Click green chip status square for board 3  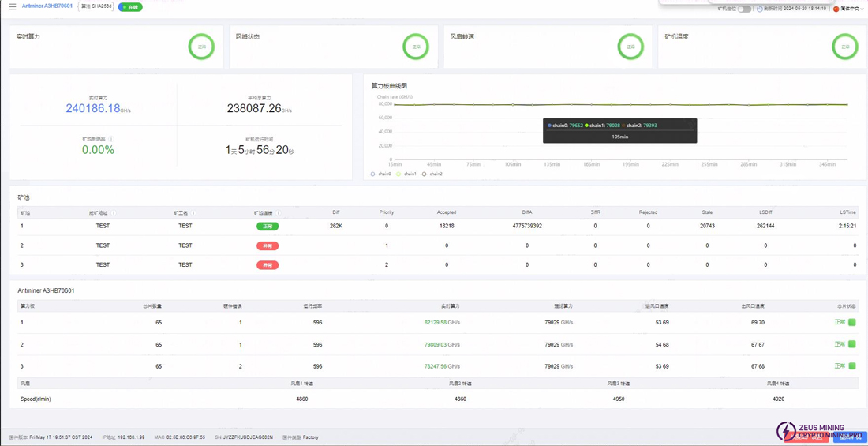(x=852, y=365)
